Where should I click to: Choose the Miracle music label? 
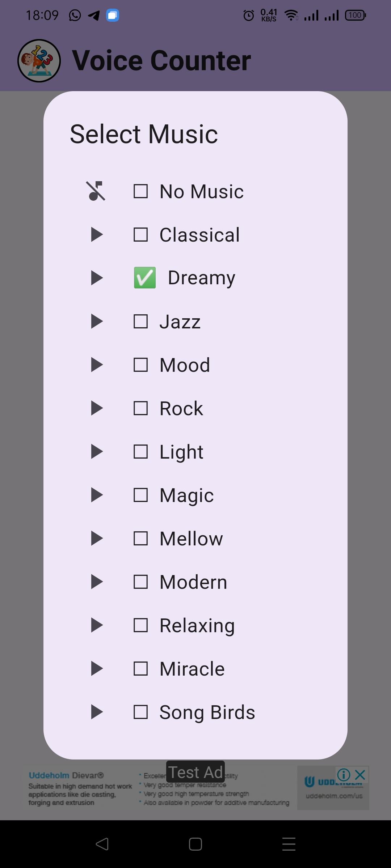coord(192,669)
